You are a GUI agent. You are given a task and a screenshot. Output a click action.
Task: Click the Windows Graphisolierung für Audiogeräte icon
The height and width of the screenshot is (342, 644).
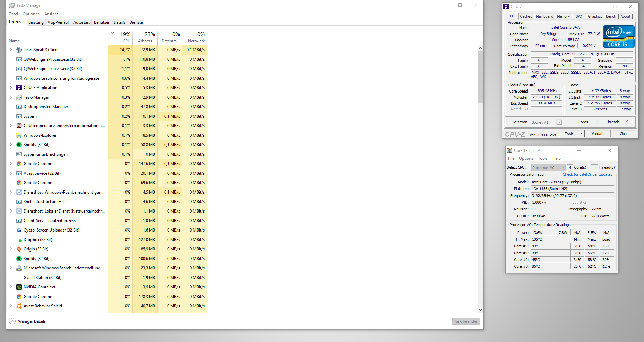(19, 78)
